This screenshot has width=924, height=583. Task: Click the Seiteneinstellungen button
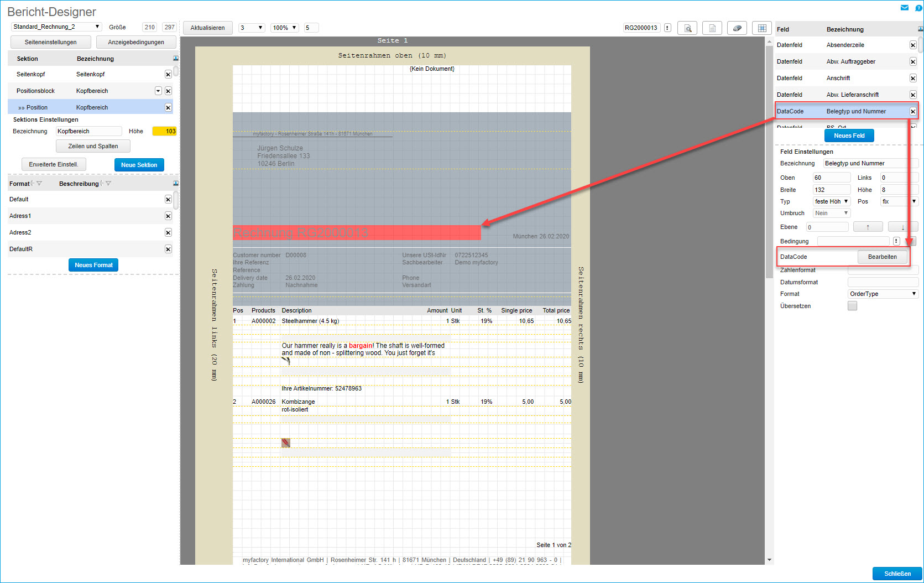(x=51, y=42)
